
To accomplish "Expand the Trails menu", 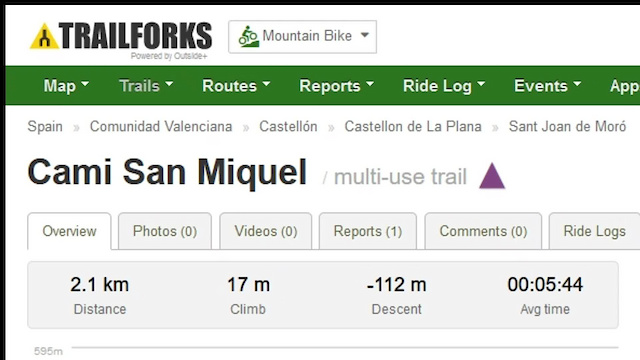I will (x=146, y=86).
